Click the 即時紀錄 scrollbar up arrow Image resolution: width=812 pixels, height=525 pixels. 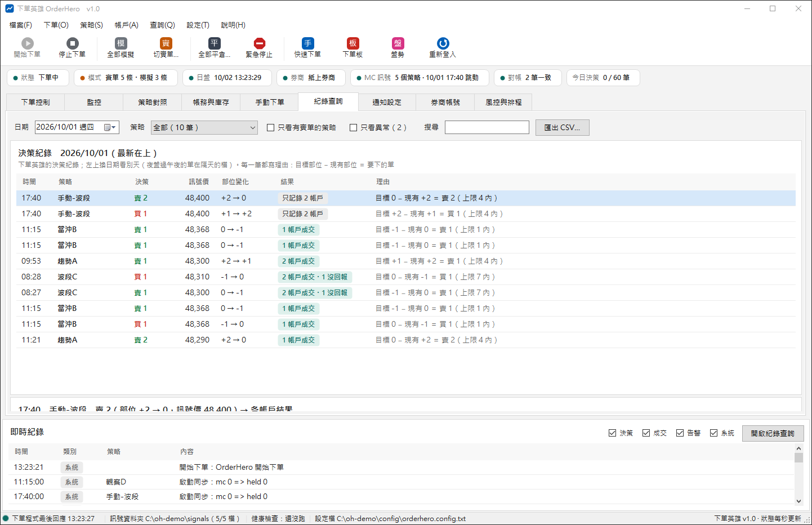pos(798,448)
